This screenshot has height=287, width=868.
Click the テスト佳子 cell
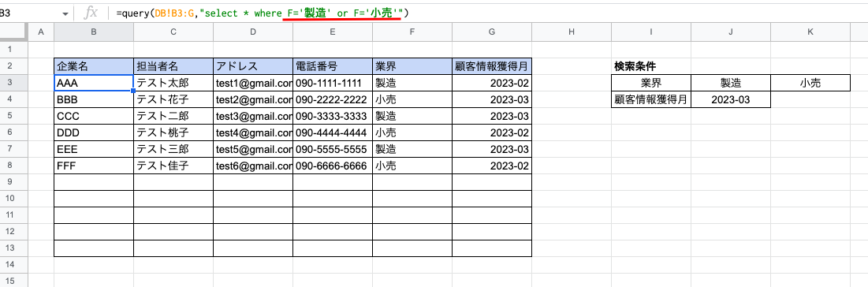[x=173, y=166]
